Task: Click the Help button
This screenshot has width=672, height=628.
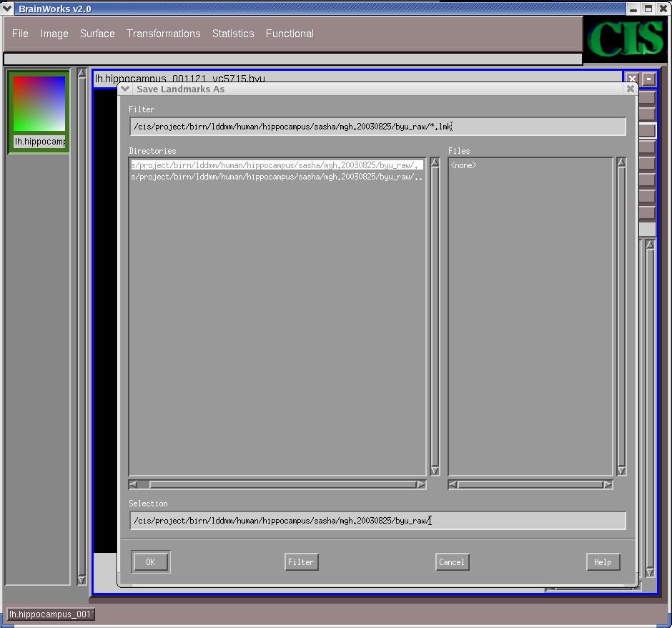Action: 603,562
